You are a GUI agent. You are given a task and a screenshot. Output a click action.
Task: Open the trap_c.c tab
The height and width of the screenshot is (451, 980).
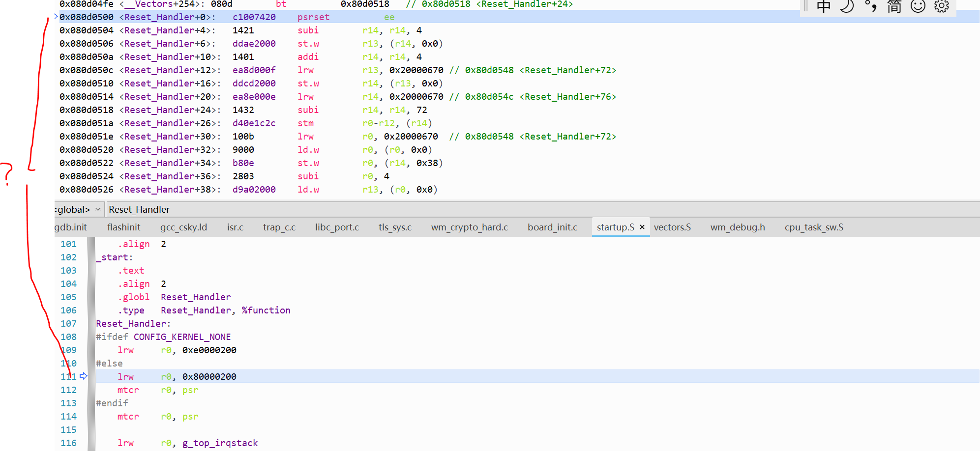[279, 227]
